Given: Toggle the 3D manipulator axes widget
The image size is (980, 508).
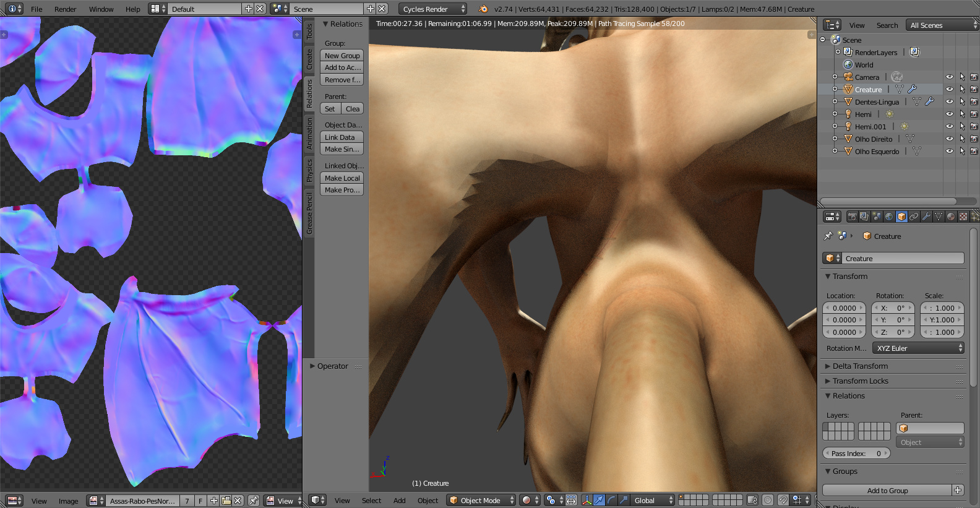Looking at the screenshot, I should (x=587, y=500).
